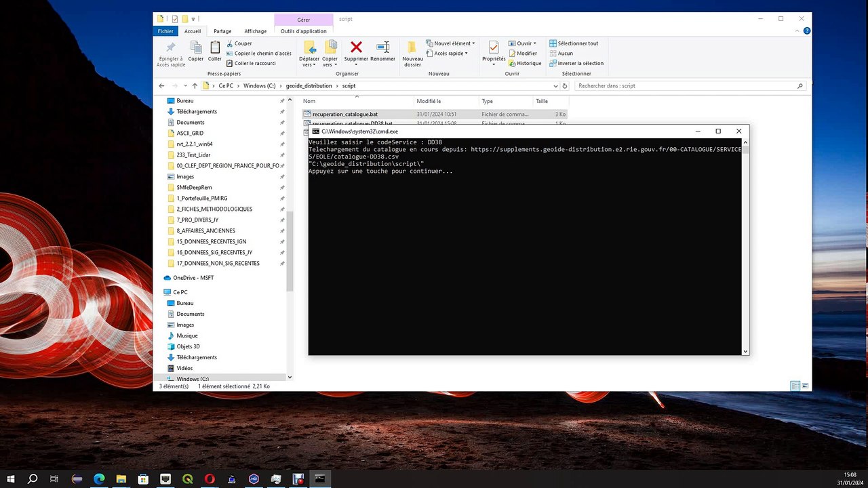Open QGIS from the taskbar
The width and height of the screenshot is (868, 488).
pos(187,479)
